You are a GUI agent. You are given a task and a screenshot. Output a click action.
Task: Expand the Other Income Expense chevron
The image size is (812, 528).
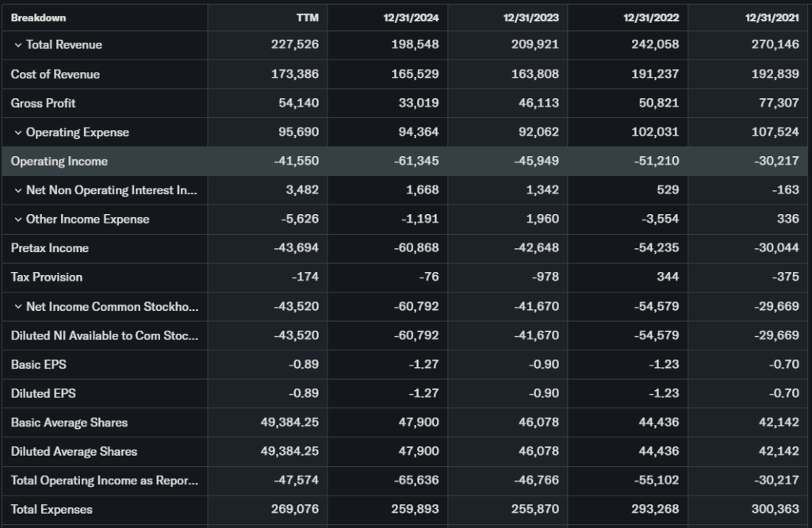[17, 220]
